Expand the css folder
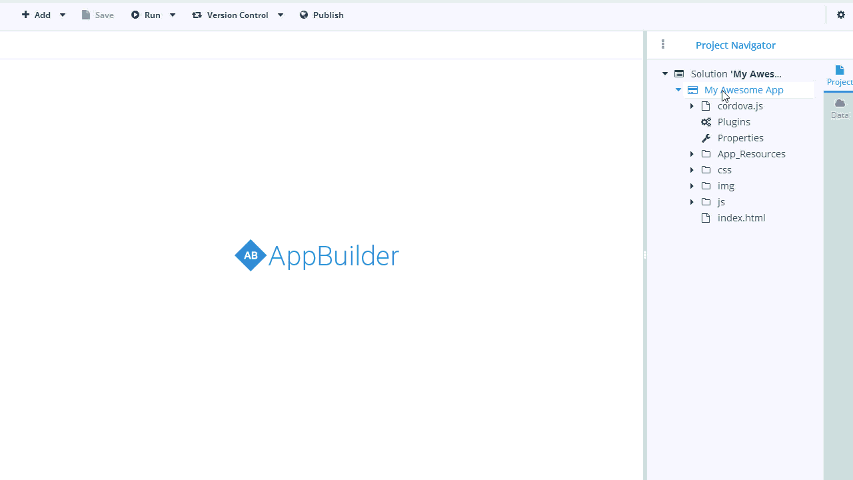The width and height of the screenshot is (853, 480). 691,170
